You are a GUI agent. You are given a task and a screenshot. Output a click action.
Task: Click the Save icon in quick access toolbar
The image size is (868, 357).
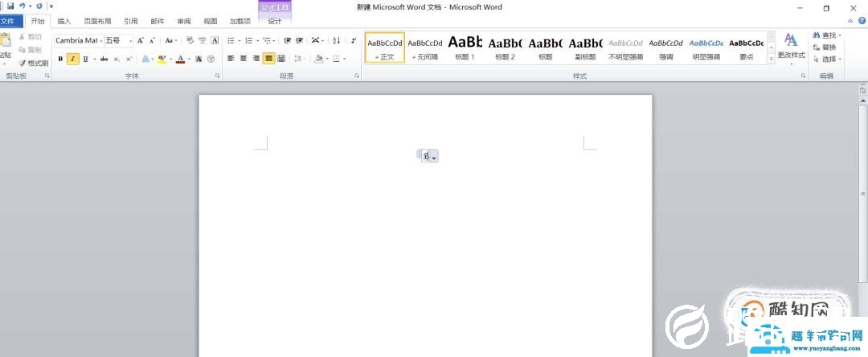click(10, 6)
